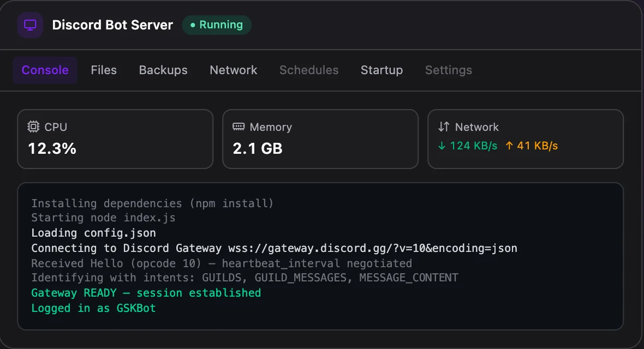Click the 'Starting node index.js' log line
This screenshot has height=349, width=644.
click(x=104, y=218)
